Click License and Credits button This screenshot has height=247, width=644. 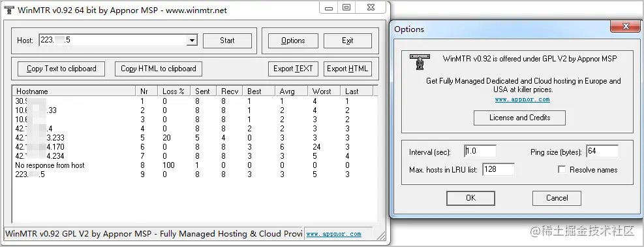(x=519, y=118)
